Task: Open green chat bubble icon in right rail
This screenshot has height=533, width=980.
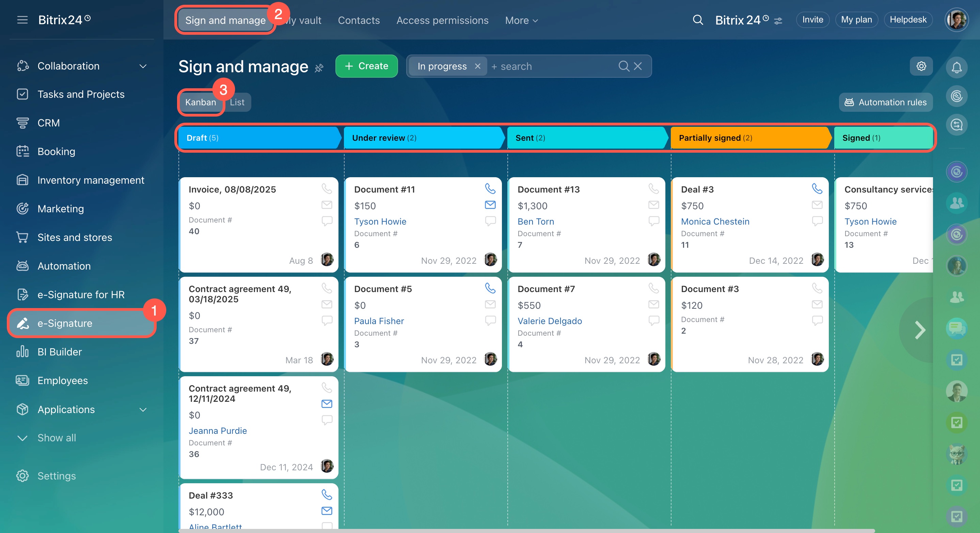Action: tap(957, 328)
